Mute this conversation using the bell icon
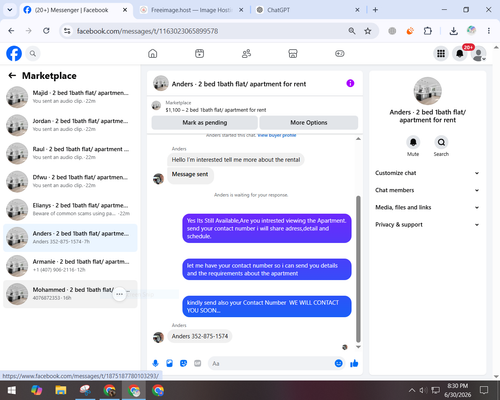 click(413, 143)
